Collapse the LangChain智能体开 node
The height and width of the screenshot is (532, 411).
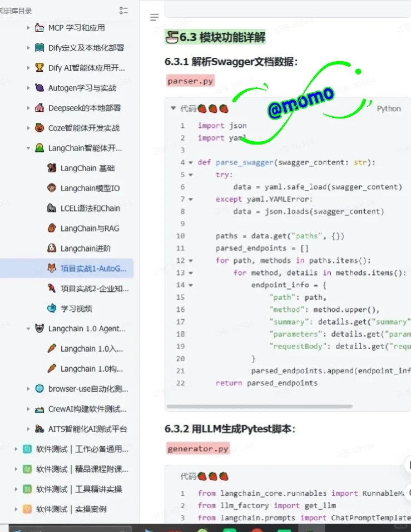[28, 148]
